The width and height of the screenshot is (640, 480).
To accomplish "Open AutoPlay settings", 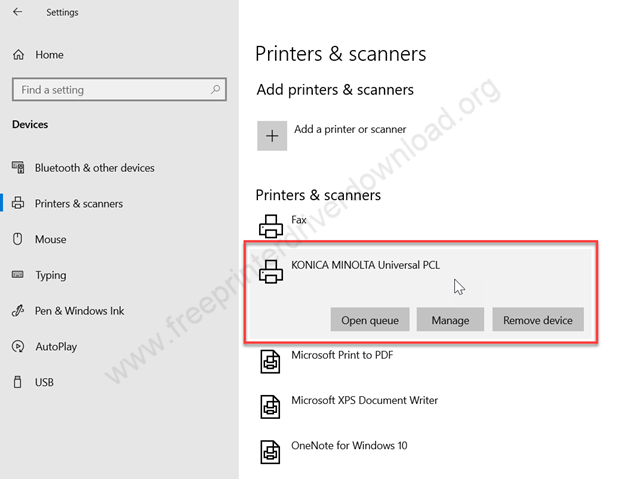I will tap(56, 347).
